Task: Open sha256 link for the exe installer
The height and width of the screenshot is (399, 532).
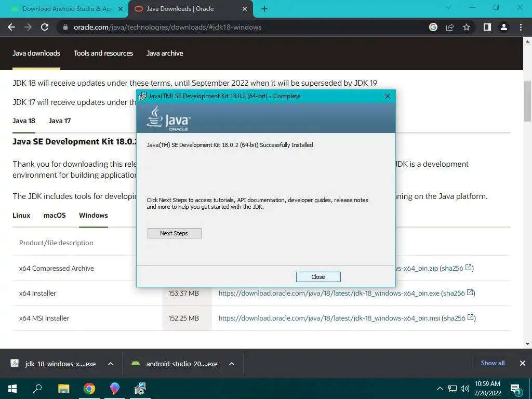Action: pyautogui.click(x=458, y=293)
